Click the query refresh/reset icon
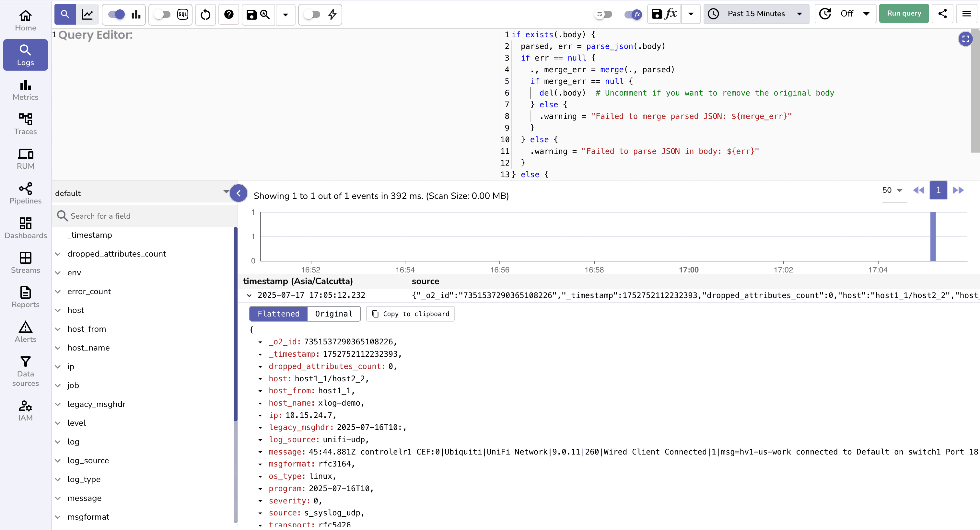This screenshot has width=980, height=530. 205,15
